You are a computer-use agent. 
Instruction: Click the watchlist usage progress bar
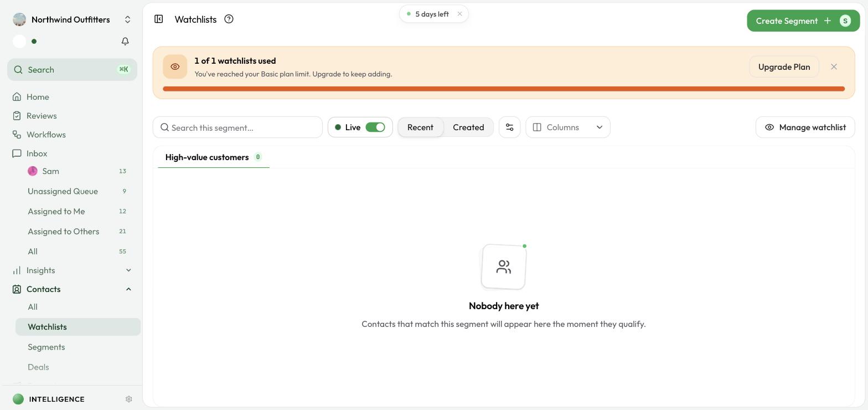coord(504,89)
